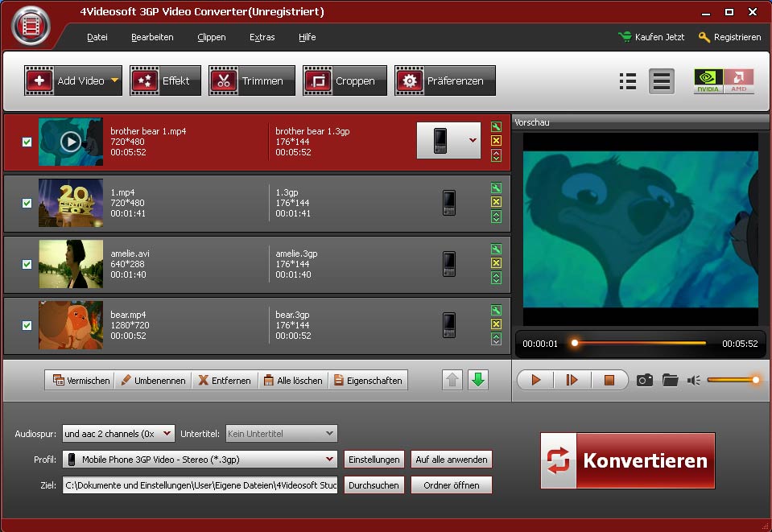The width and height of the screenshot is (772, 532).
Task: Open settings wrench icon for 1.mp4
Action: pyautogui.click(x=496, y=188)
